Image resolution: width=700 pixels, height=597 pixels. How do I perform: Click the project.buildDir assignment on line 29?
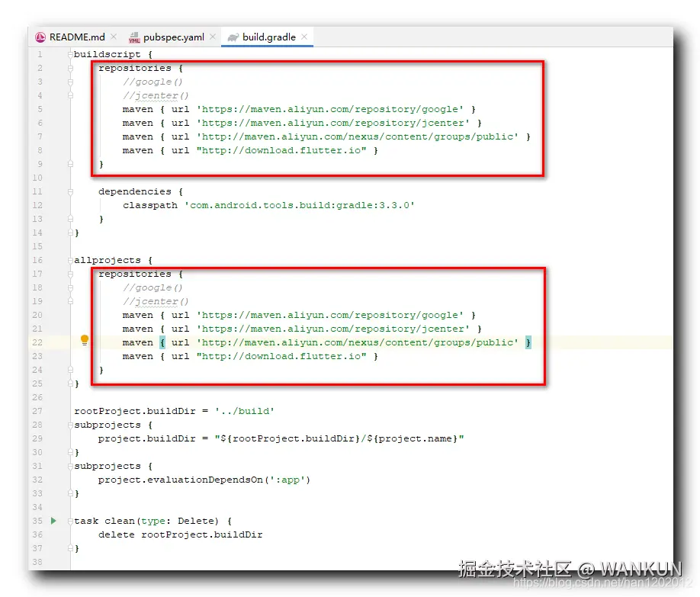point(281,439)
